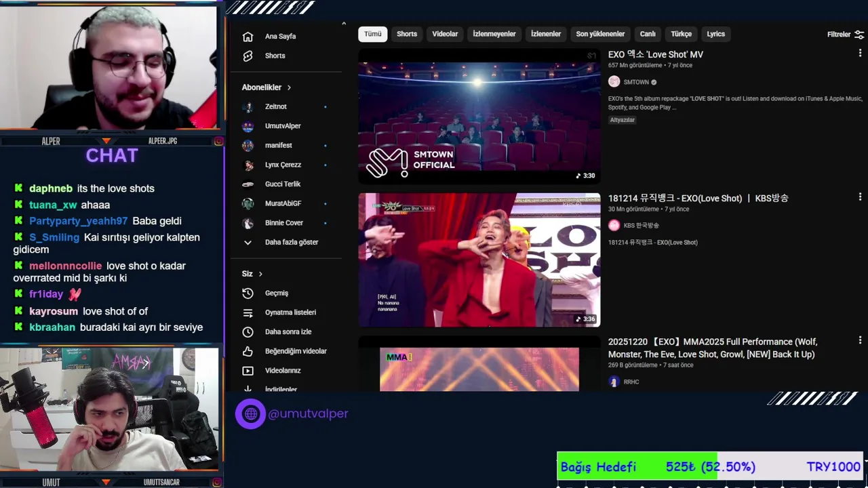Click 3:30 duration badge on Love Shot MV

tap(586, 176)
